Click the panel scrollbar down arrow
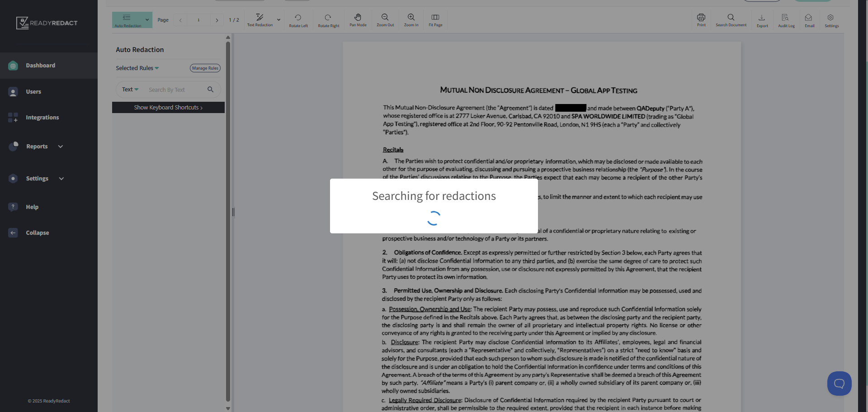This screenshot has width=868, height=412. [228, 408]
